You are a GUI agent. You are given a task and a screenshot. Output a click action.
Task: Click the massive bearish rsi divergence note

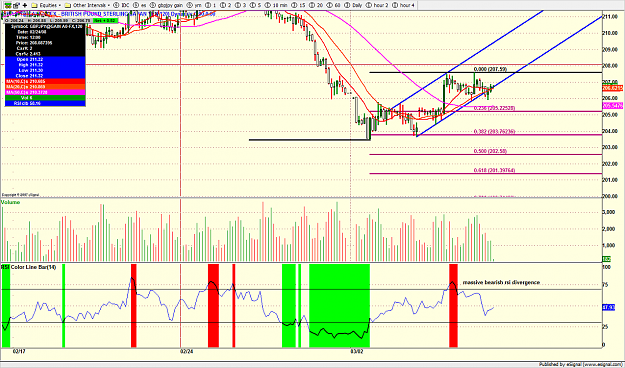pyautogui.click(x=501, y=282)
